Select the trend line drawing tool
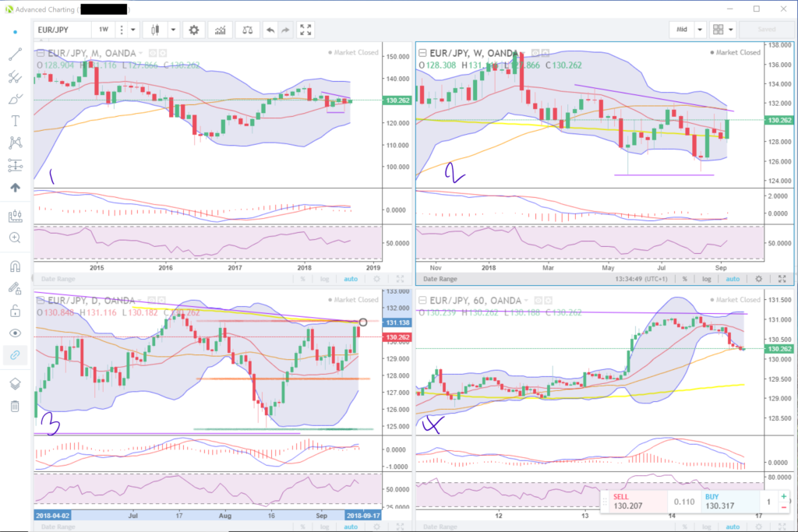Viewport: 798px width, 532px height. pos(15,55)
